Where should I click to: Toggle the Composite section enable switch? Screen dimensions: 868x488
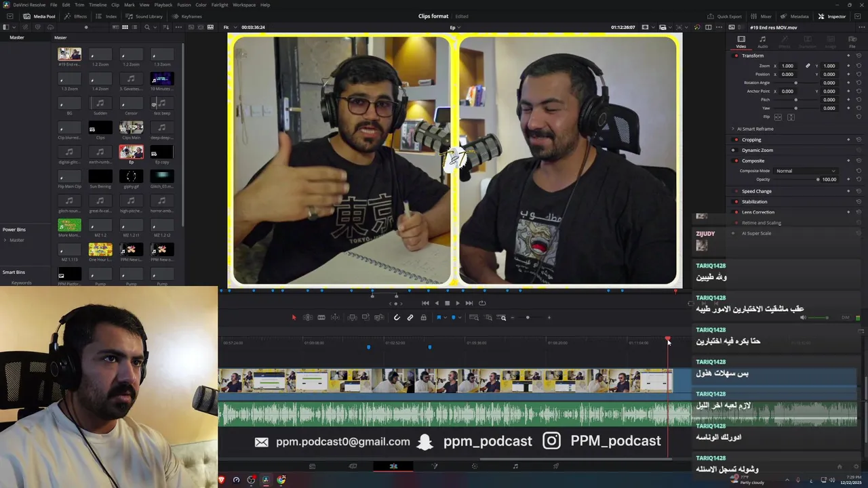pos(736,161)
